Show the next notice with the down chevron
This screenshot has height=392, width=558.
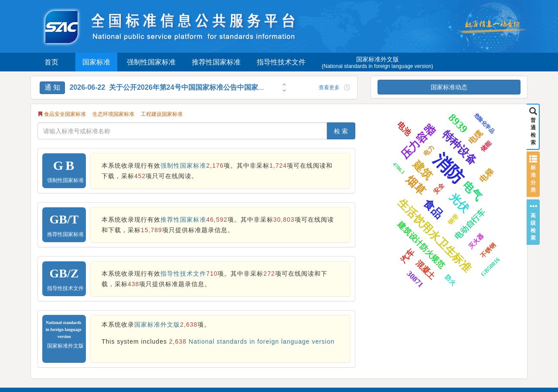coord(284,90)
